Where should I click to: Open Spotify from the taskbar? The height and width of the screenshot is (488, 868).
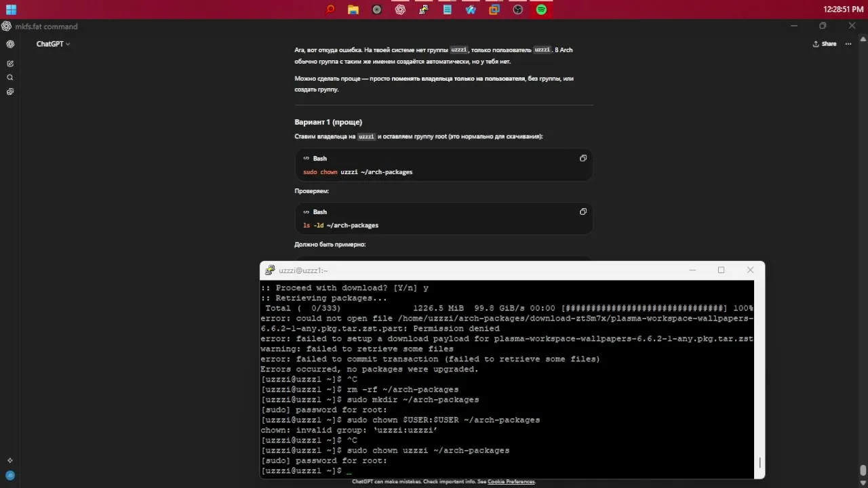point(541,9)
